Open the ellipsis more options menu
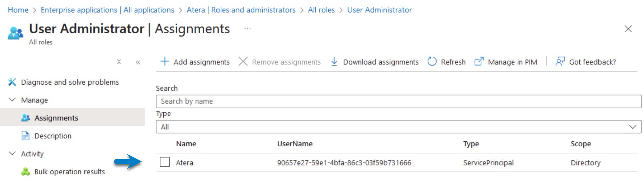The height and width of the screenshot is (183, 644). 247,29
